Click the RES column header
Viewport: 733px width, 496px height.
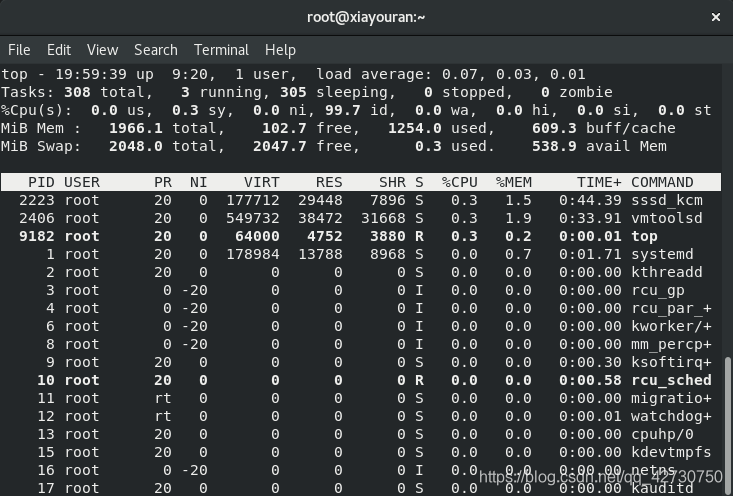coord(329,182)
